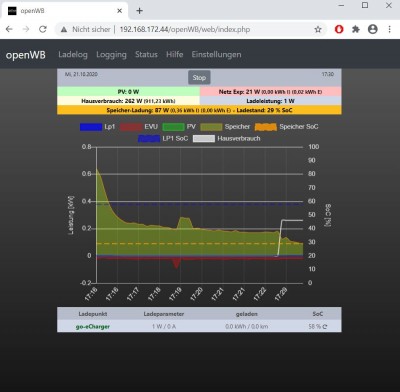Click the go-eCharger charge point link
400x392 pixels.
click(x=93, y=327)
